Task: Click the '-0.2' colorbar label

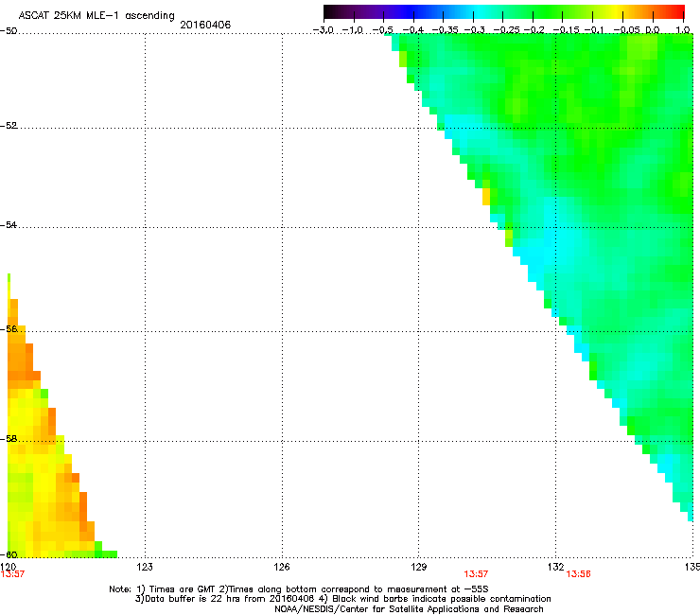Action: pyautogui.click(x=534, y=30)
